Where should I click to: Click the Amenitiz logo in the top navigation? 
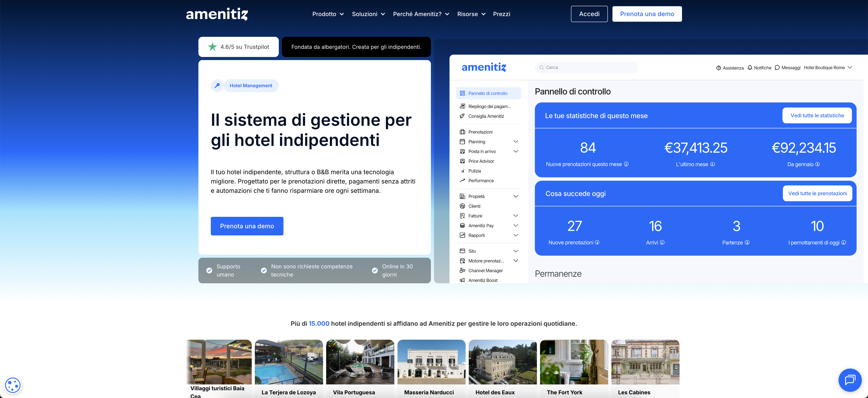point(217,14)
